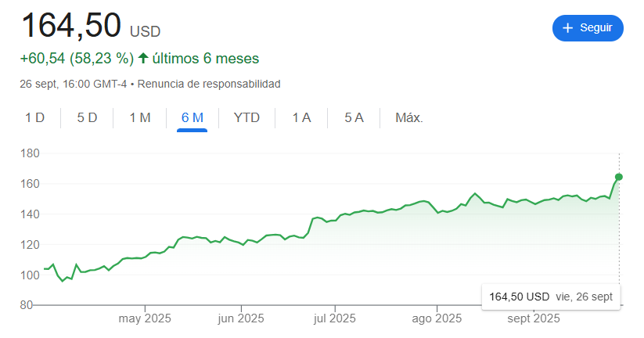Click the may 2025 axis label
Image resolution: width=644 pixels, height=338 pixels.
click(145, 318)
